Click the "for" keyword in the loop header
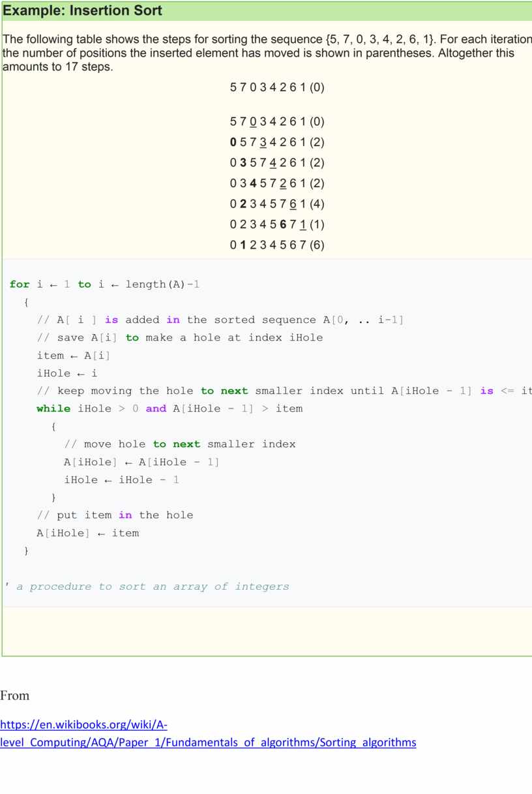Viewport: 532px width, 794px height. click(x=20, y=284)
